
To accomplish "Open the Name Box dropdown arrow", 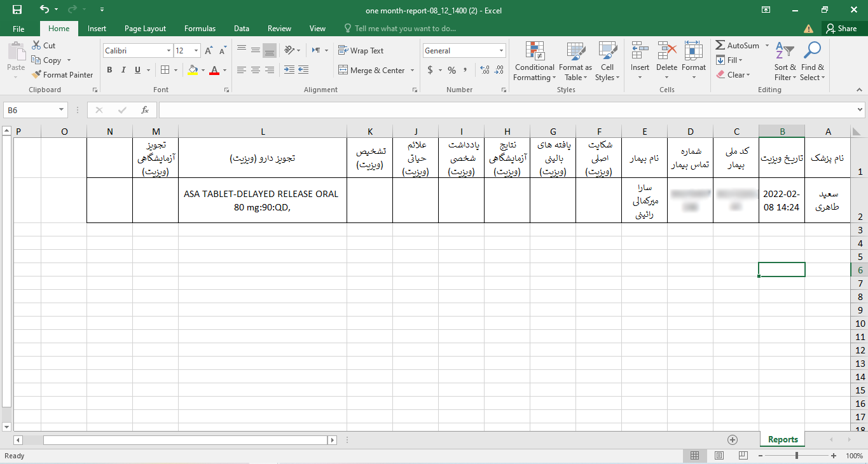I will pos(62,110).
